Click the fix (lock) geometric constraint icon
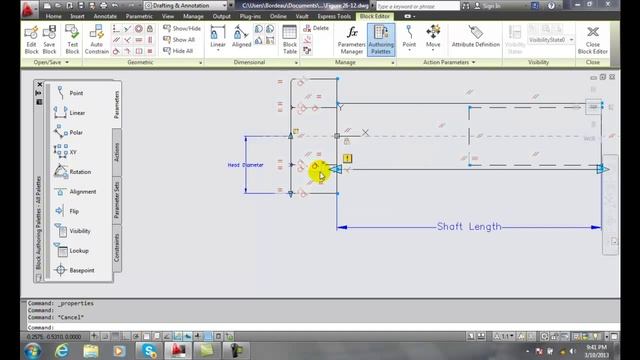This screenshot has width=640, height=360. coord(150,29)
